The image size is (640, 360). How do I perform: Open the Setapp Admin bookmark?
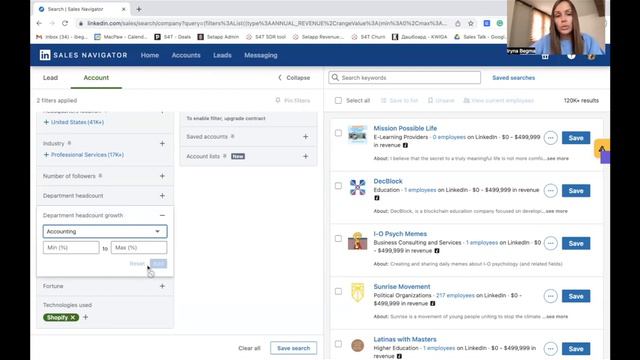point(218,37)
